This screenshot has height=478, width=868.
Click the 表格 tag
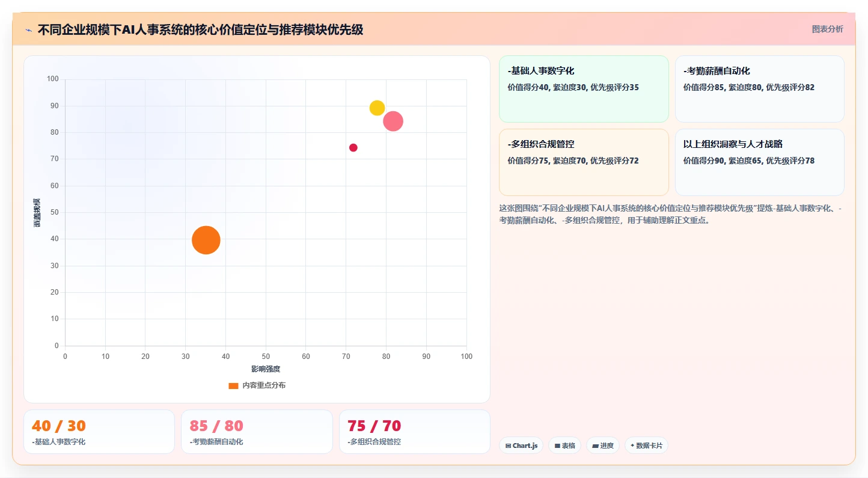point(564,446)
